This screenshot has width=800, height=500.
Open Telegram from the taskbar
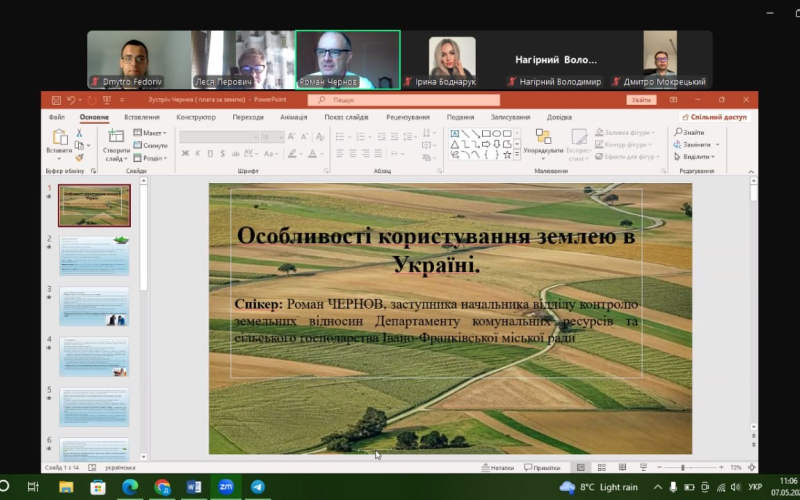[257, 487]
